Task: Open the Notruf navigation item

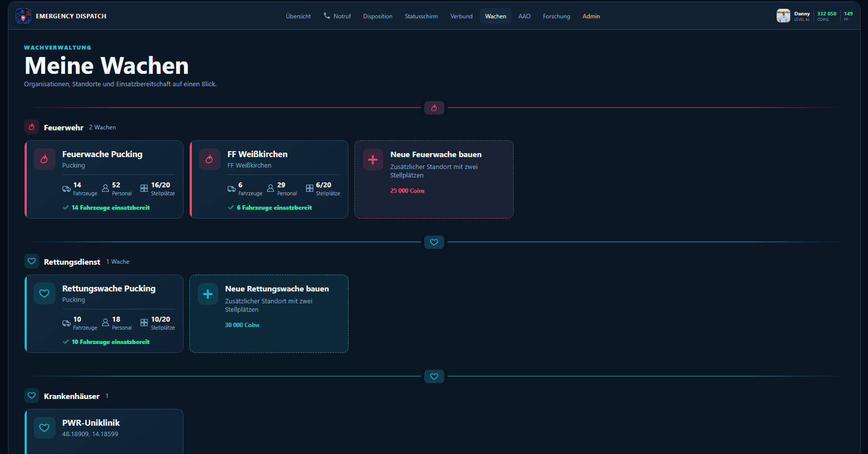Action: point(337,16)
